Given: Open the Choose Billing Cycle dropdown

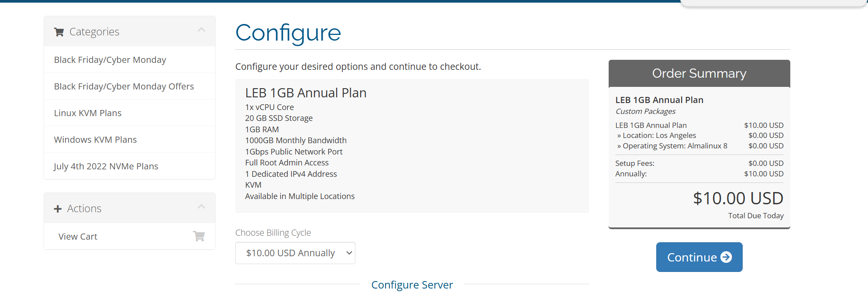Looking at the screenshot, I should (x=295, y=253).
